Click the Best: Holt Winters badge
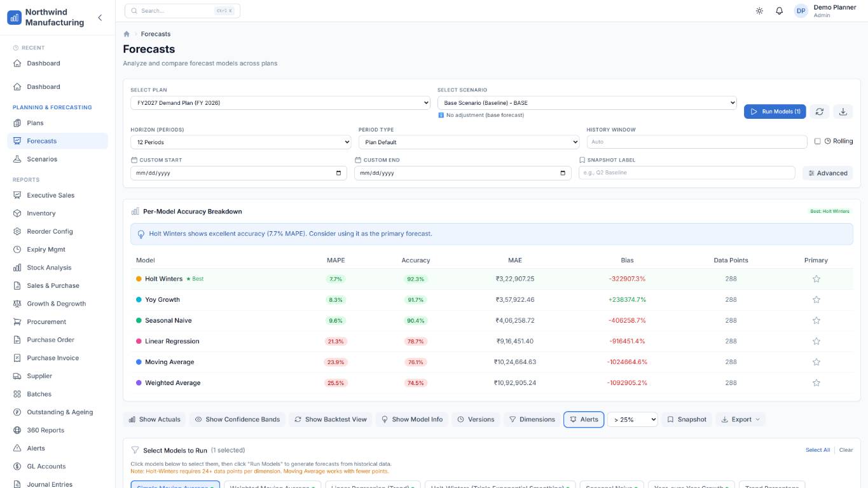The image size is (868, 488). pyautogui.click(x=830, y=212)
